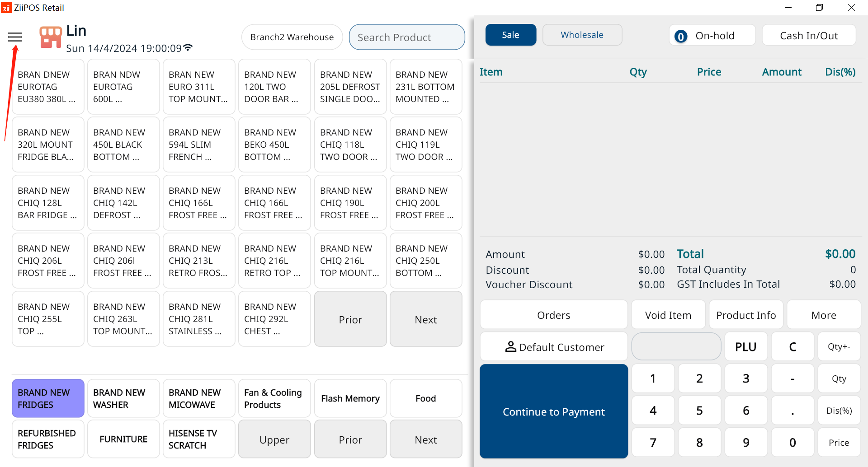Select Fan & Cooling Products category

(x=274, y=398)
